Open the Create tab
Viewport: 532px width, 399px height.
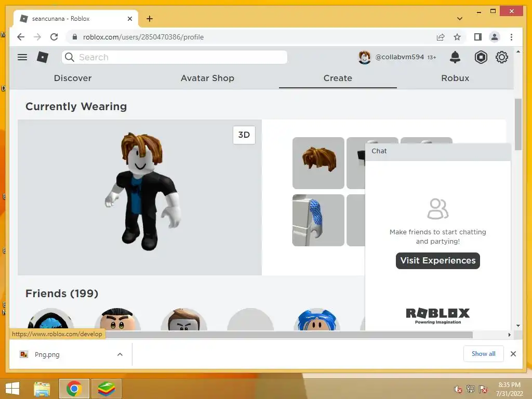coord(338,78)
